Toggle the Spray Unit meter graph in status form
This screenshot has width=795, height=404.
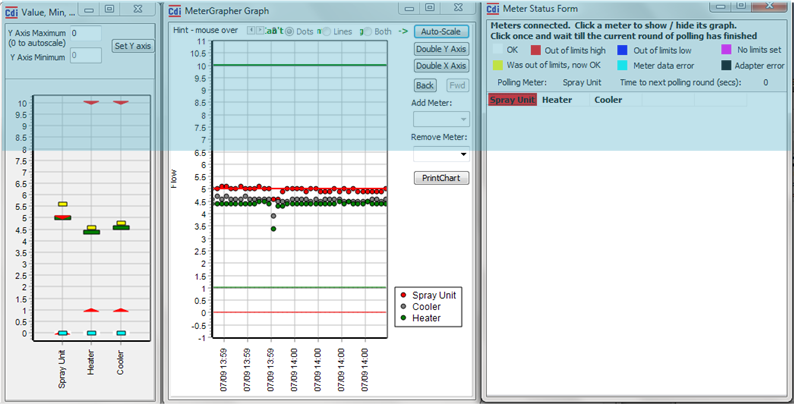[512, 100]
